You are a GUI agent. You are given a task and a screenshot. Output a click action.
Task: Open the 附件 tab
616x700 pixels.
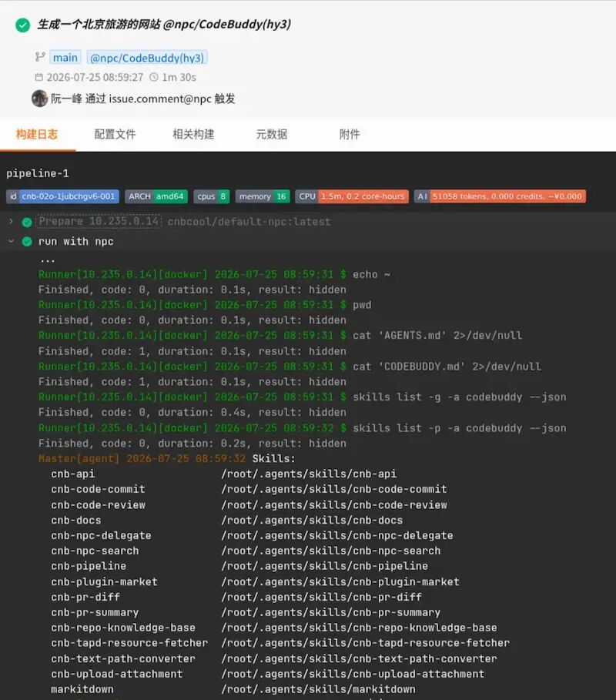point(350,134)
